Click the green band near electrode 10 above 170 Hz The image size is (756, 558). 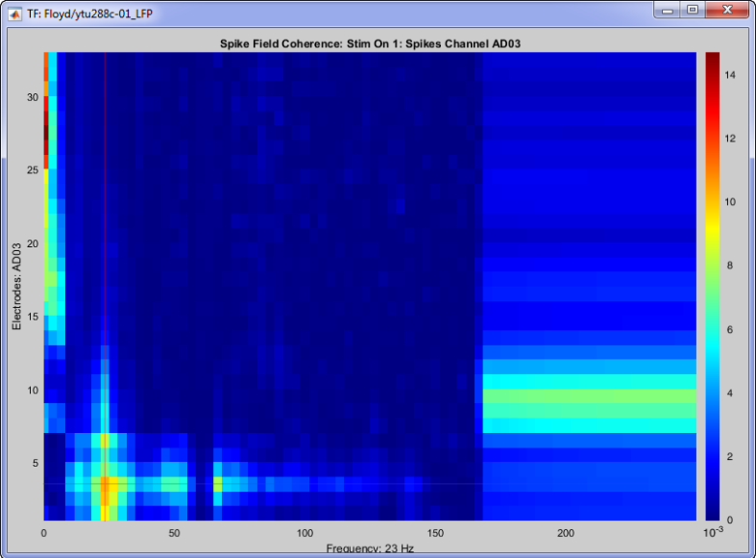(x=589, y=395)
